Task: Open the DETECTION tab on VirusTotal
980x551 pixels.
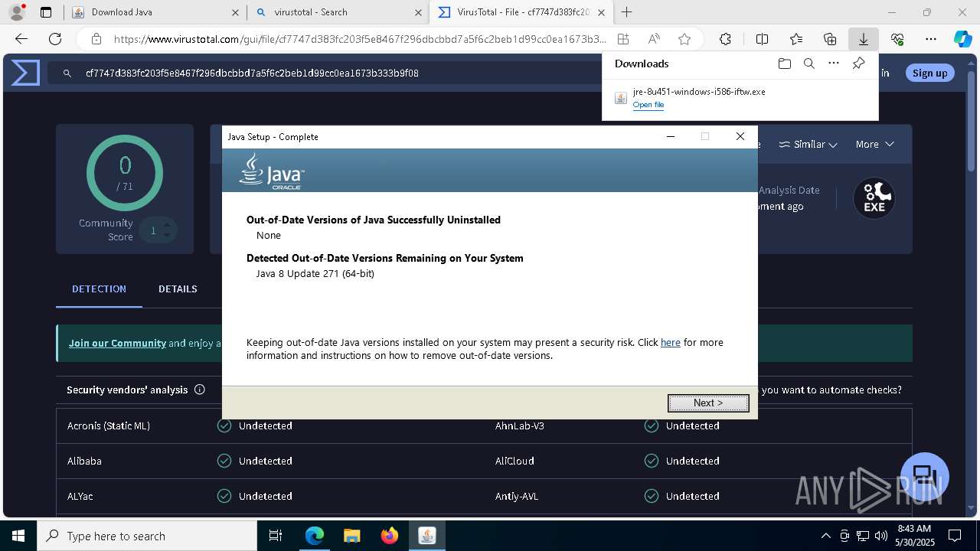Action: (99, 289)
